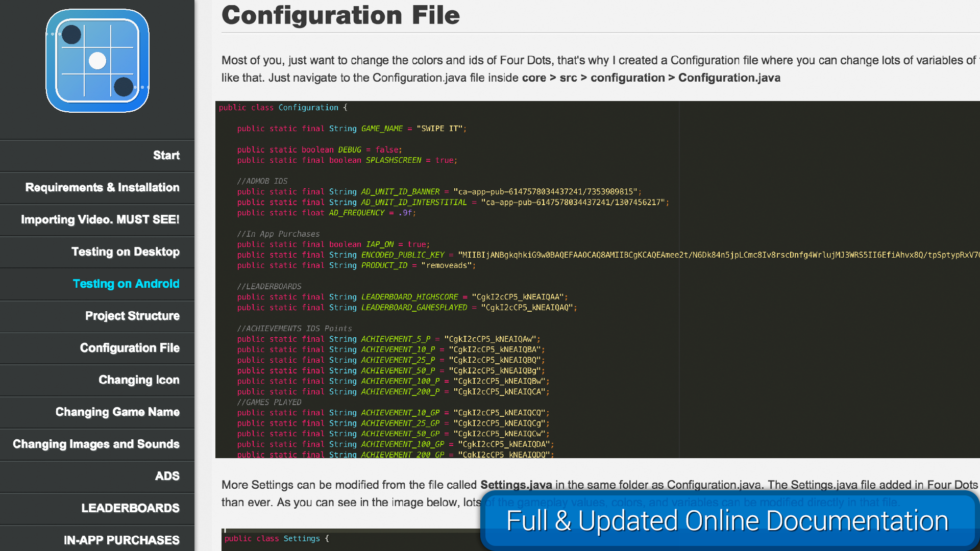Click the LEADERBOARD_GAMESPLAYED code line

click(x=407, y=308)
